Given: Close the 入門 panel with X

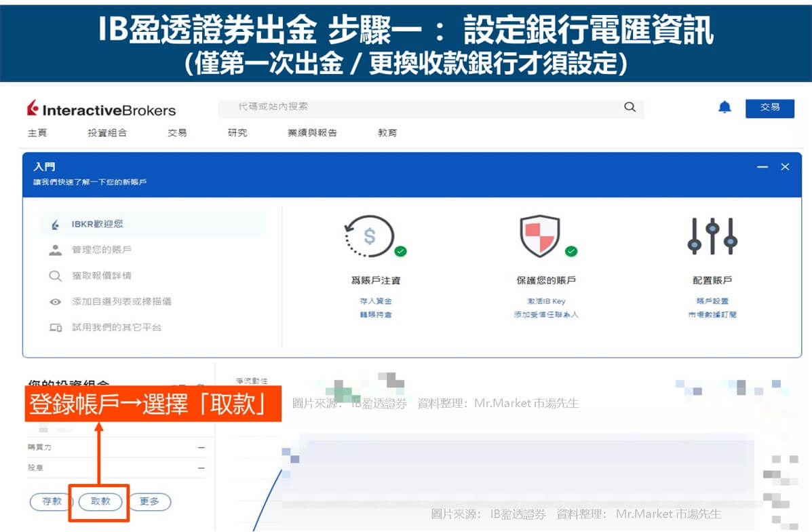Looking at the screenshot, I should click(x=785, y=167).
